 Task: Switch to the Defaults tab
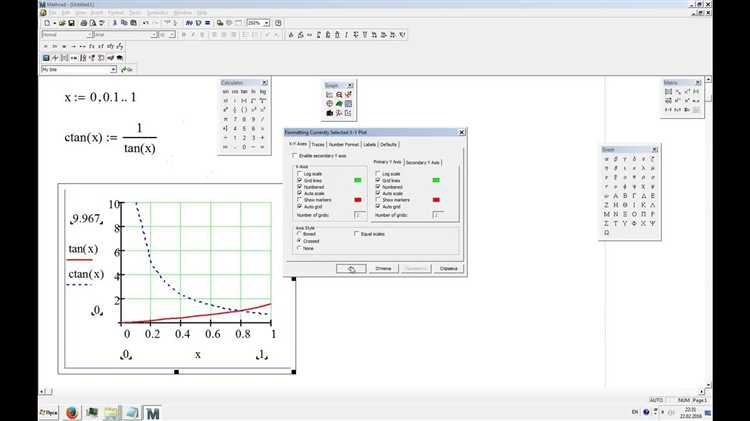pyautogui.click(x=388, y=144)
